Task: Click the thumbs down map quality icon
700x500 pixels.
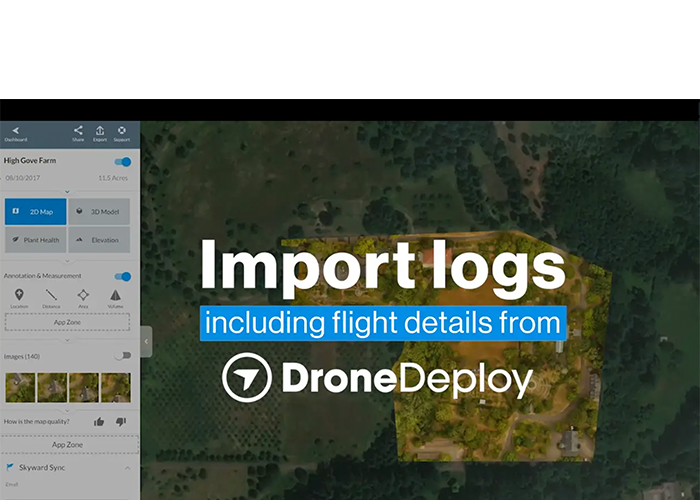Action: (121, 422)
